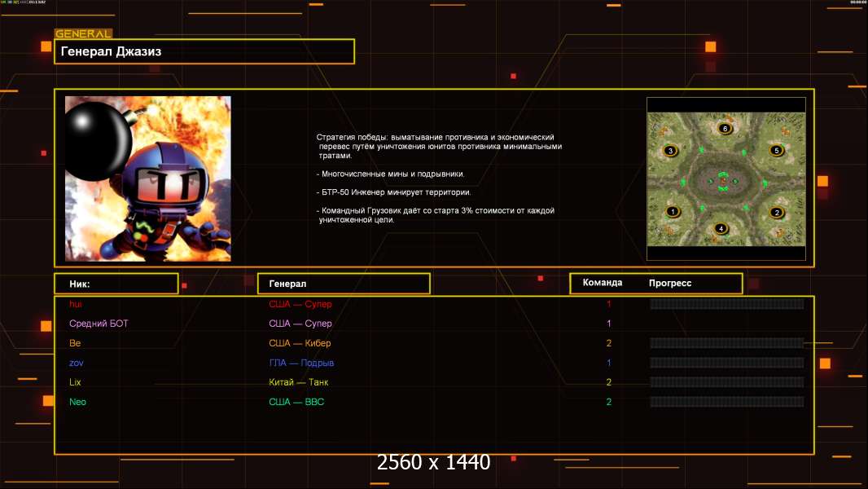Click the green center base icon on the minimap
This screenshot has height=489, width=868.
723,180
